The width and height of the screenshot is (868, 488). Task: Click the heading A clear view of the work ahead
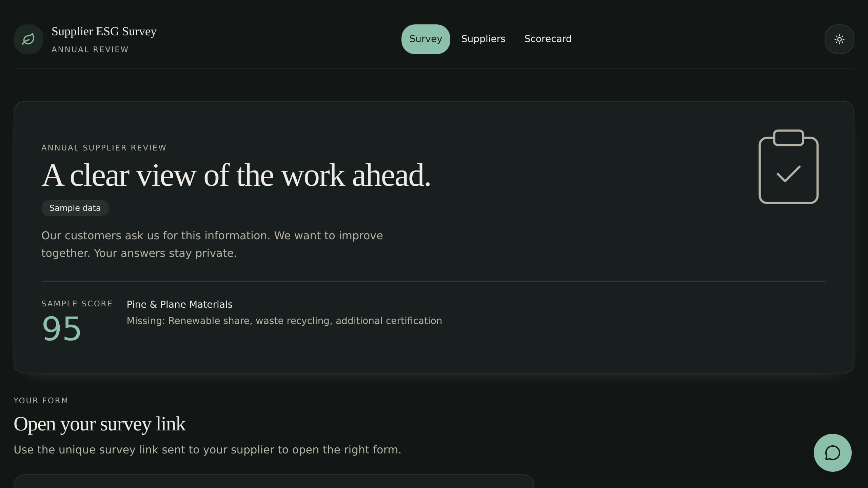coord(236,176)
